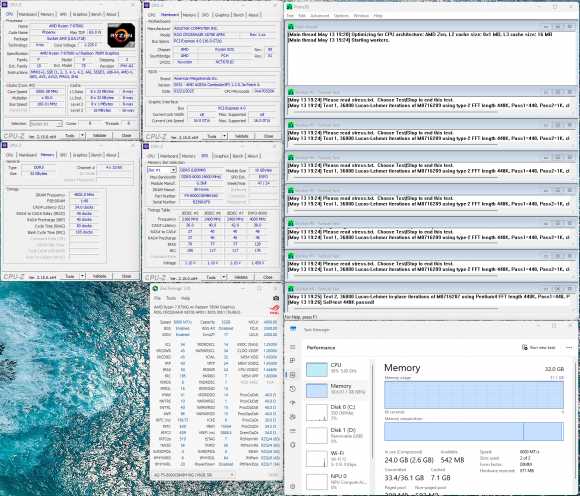
Task: Open the Options menu in Prime95
Action: [x=341, y=16]
